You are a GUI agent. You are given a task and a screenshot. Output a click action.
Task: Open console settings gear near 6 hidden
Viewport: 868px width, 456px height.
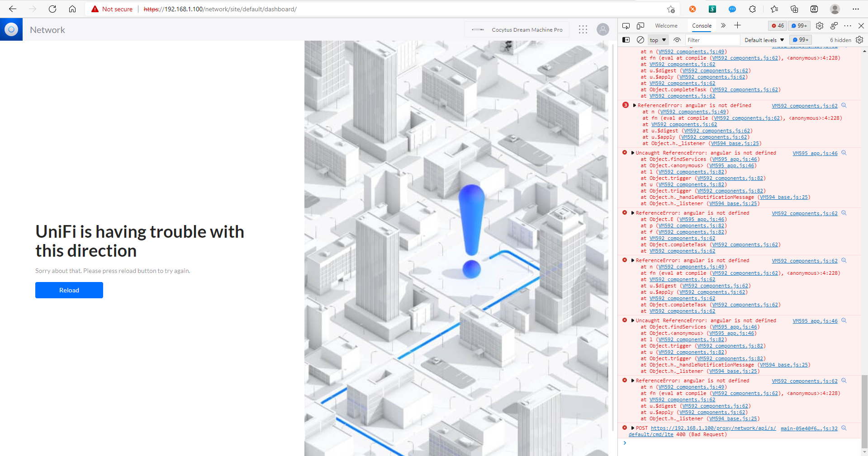[859, 40]
